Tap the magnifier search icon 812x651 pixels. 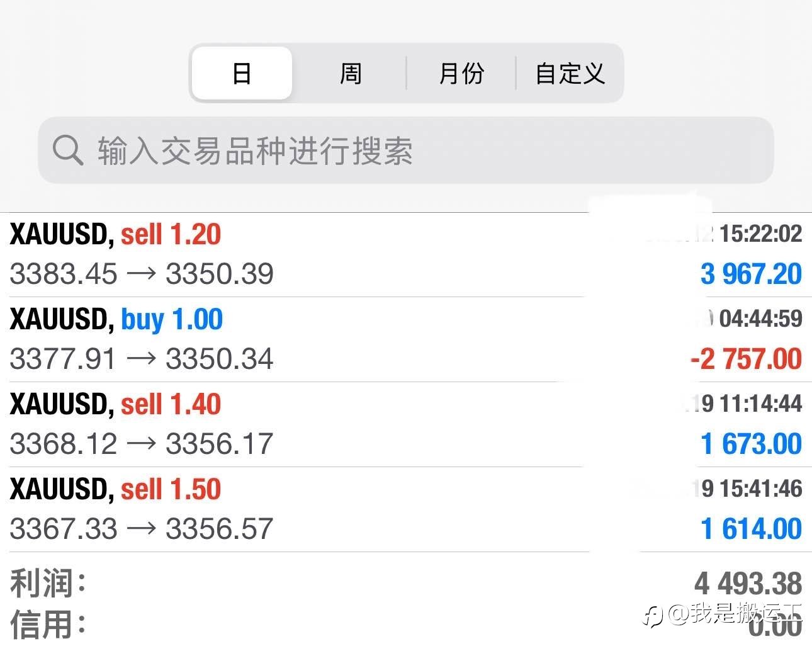click(67, 150)
